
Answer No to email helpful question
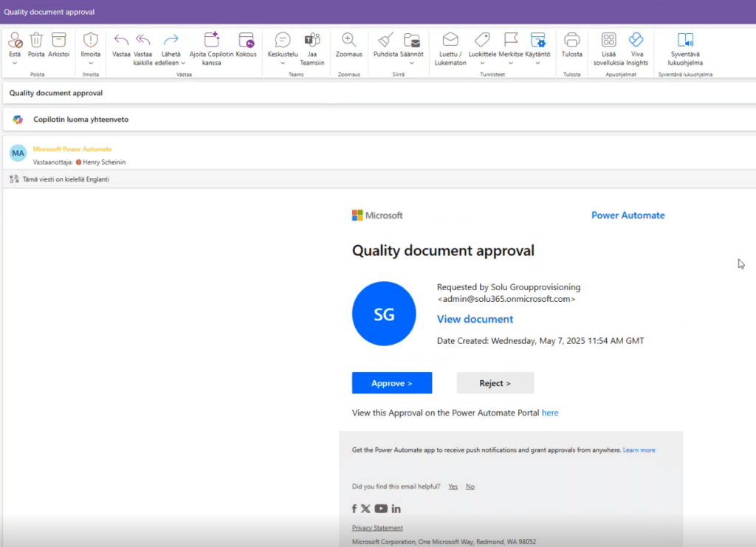pyautogui.click(x=470, y=486)
